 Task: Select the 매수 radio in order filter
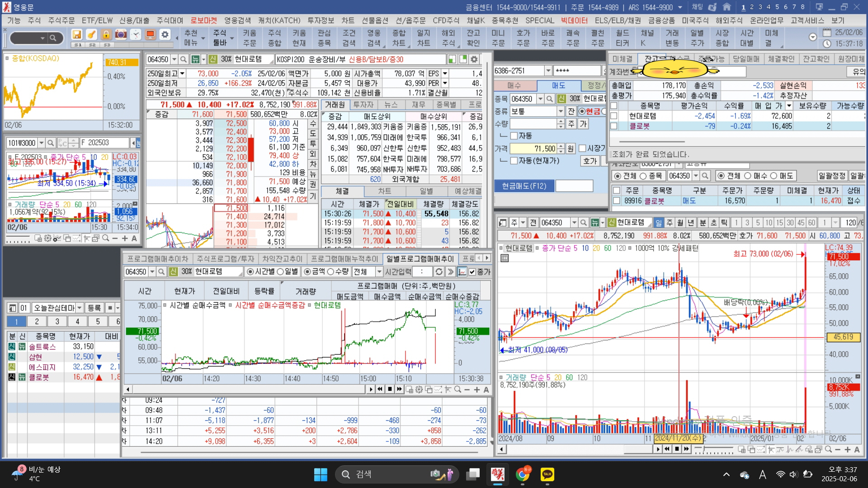(747, 176)
